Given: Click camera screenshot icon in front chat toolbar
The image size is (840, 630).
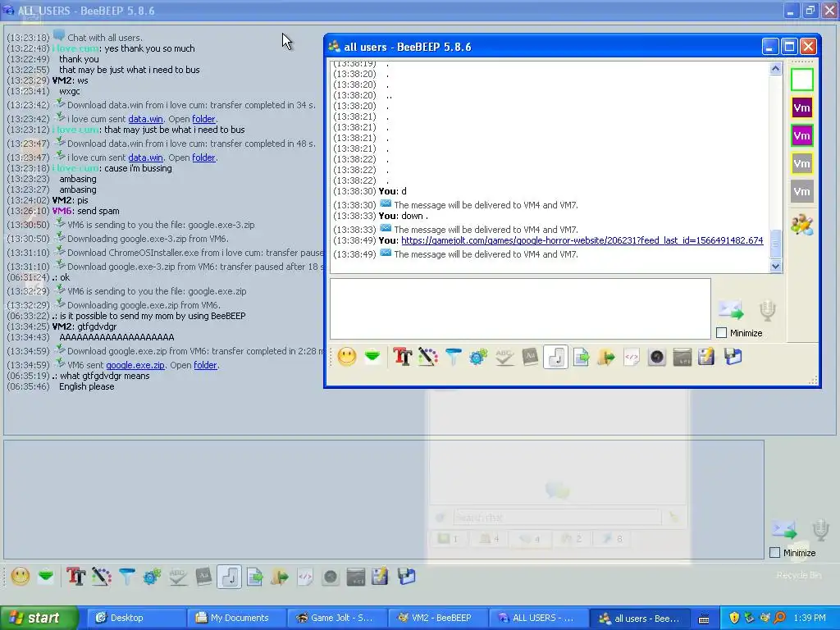Looking at the screenshot, I should (657, 357).
